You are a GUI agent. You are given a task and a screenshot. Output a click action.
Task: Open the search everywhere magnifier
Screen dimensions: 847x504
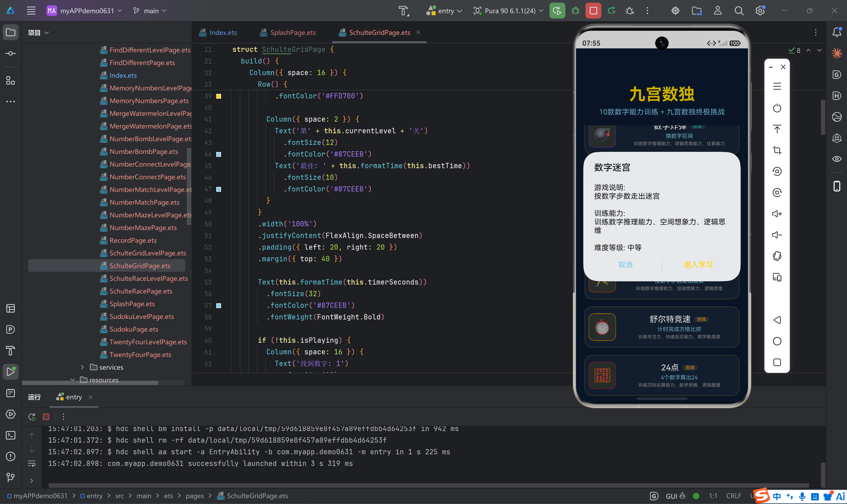(x=739, y=11)
